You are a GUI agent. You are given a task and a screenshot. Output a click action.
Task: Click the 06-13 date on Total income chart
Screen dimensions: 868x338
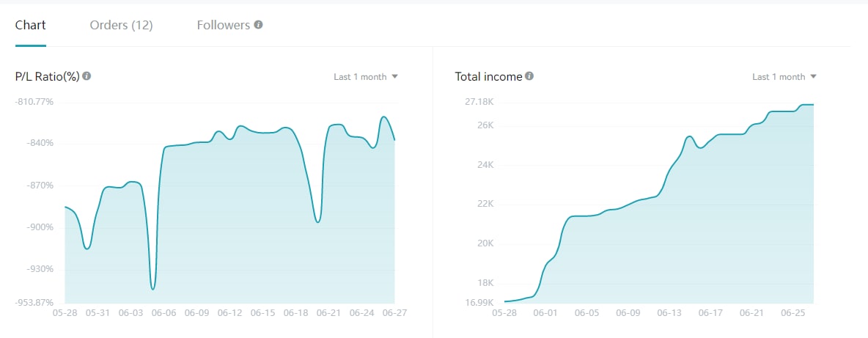pos(669,313)
